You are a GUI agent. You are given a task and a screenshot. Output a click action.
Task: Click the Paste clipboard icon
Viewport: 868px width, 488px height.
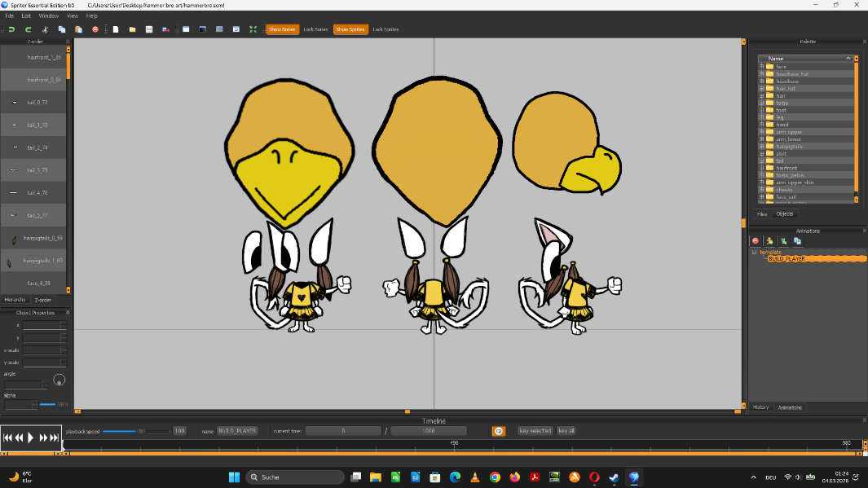point(78,29)
